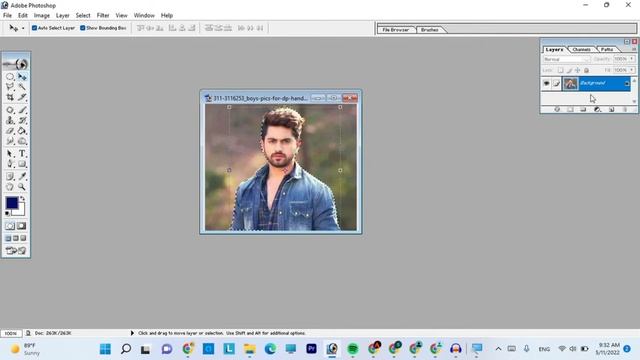Select the Hand tool
The width and height of the screenshot is (640, 360).
point(10,187)
